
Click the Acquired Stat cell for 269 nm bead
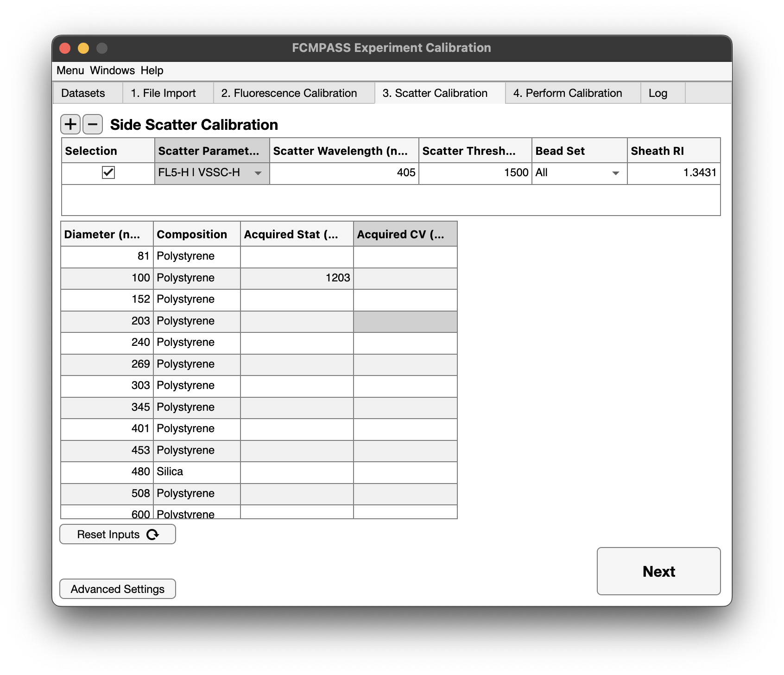(x=297, y=364)
